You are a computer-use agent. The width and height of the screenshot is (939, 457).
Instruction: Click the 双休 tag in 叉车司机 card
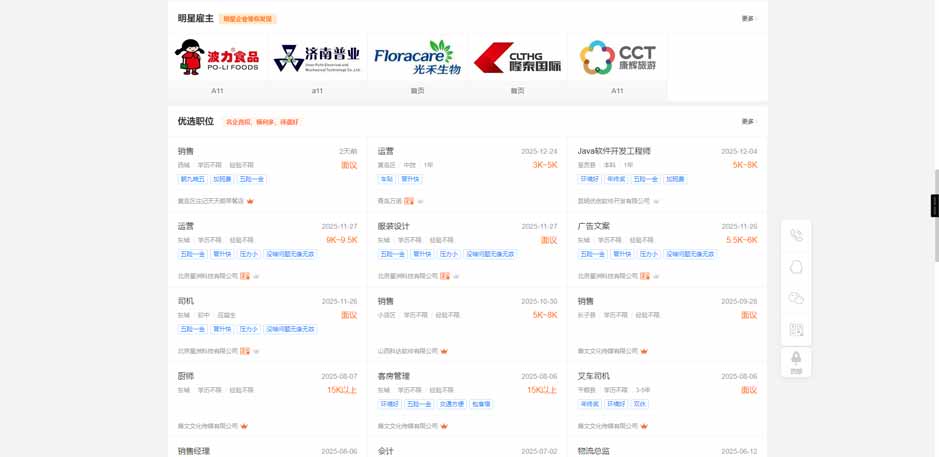coord(640,404)
